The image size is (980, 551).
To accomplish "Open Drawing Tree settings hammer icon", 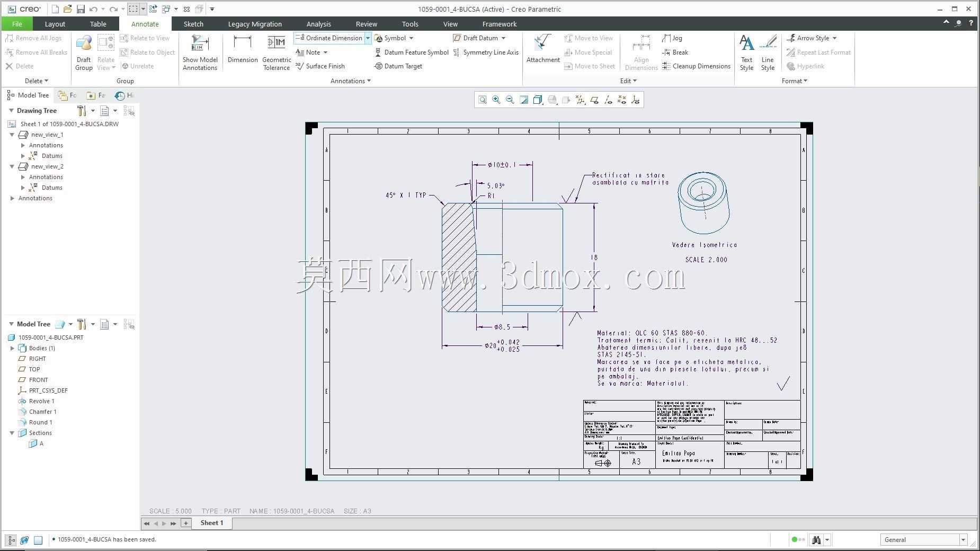I will tap(82, 111).
